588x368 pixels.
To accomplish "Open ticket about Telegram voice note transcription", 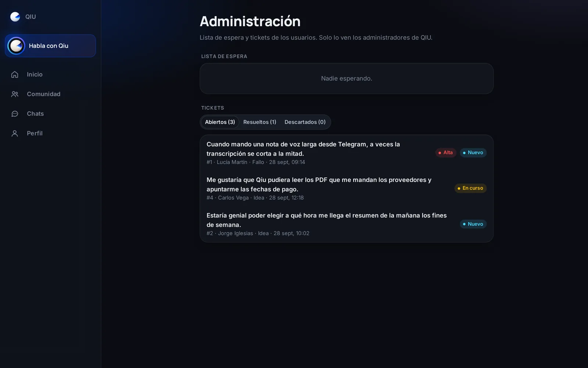I will [346, 153].
